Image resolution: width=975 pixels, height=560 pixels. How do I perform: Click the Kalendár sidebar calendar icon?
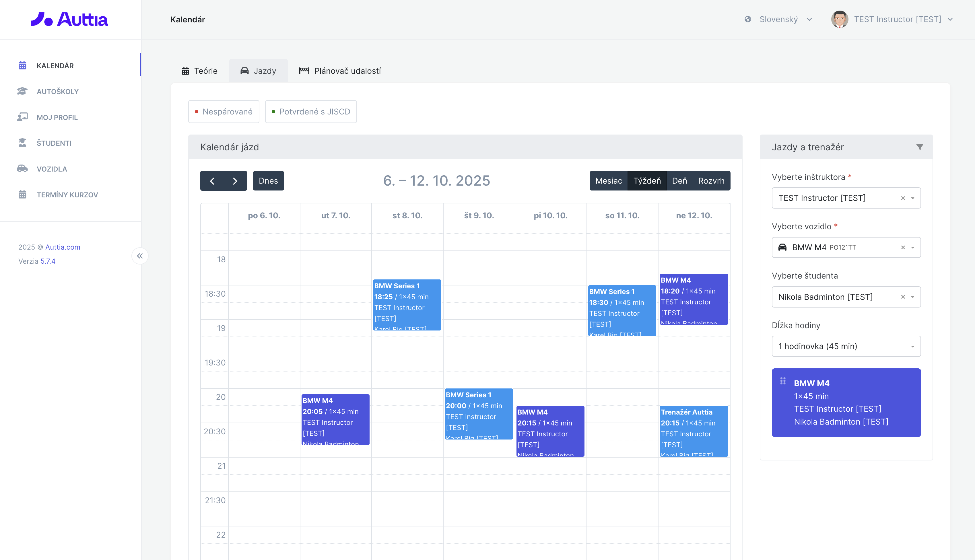click(x=22, y=65)
